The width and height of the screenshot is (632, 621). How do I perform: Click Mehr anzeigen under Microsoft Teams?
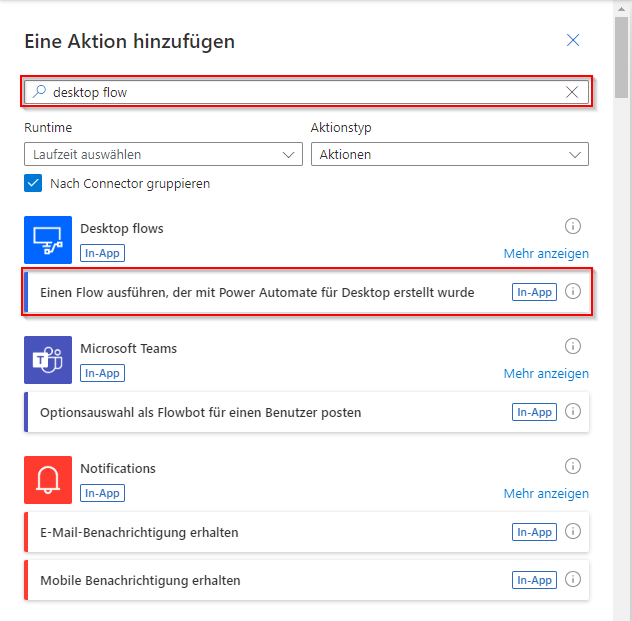(x=546, y=374)
